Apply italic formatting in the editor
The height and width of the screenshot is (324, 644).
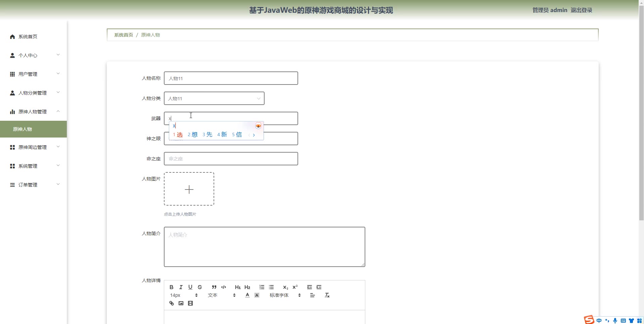pyautogui.click(x=181, y=287)
